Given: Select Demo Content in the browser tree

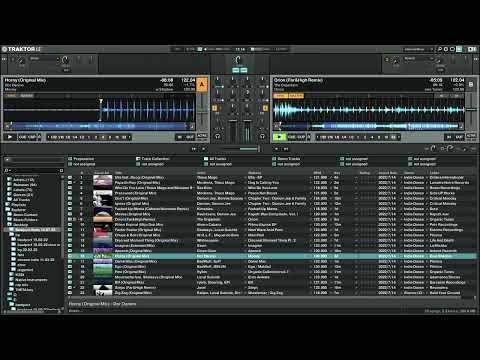Looking at the screenshot, I should 25,215.
